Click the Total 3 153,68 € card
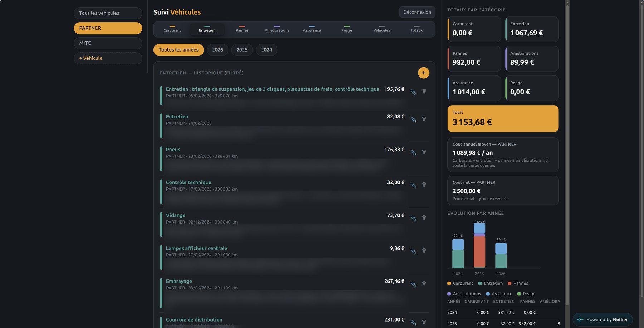Viewport: 644px width, 328px height. click(x=503, y=118)
